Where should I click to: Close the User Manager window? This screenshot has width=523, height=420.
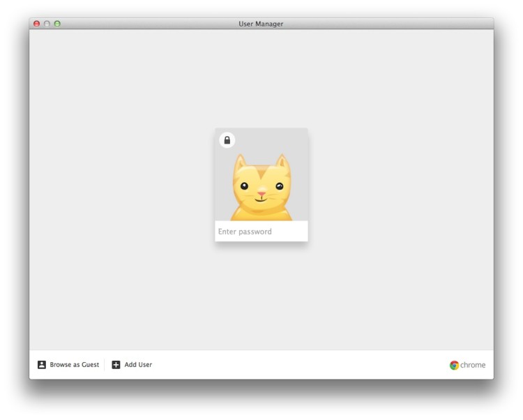[x=37, y=24]
